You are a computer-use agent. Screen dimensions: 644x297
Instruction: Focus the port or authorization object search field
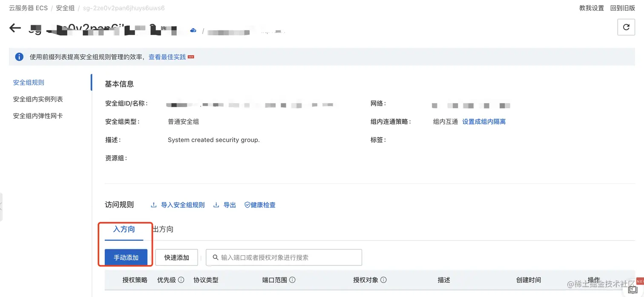(x=284, y=257)
